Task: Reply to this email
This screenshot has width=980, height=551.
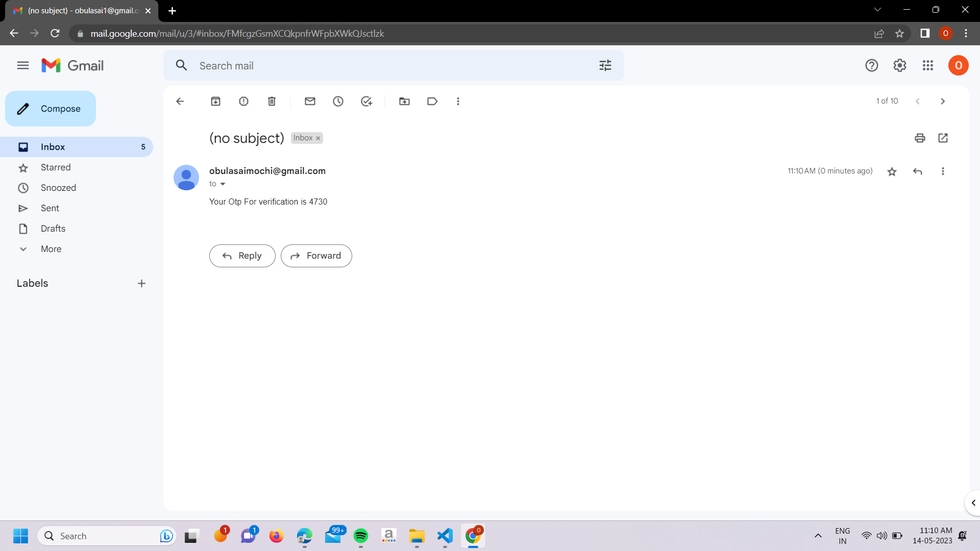Action: click(242, 256)
